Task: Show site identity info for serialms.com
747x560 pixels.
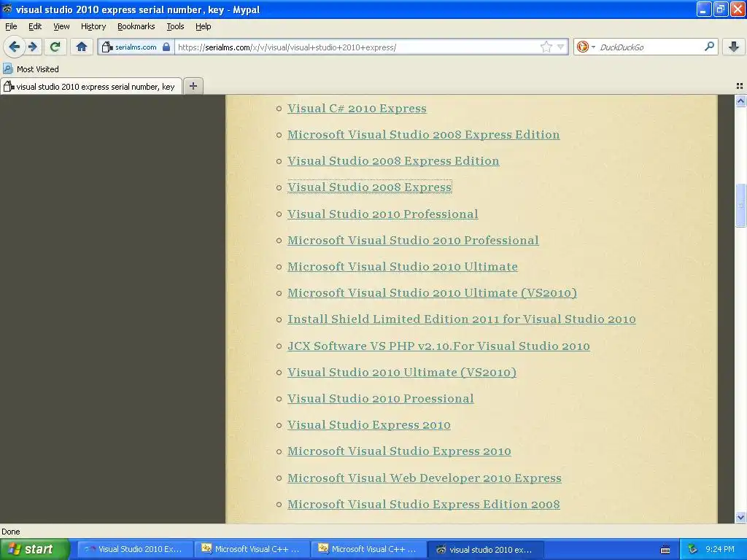Action: (135, 47)
